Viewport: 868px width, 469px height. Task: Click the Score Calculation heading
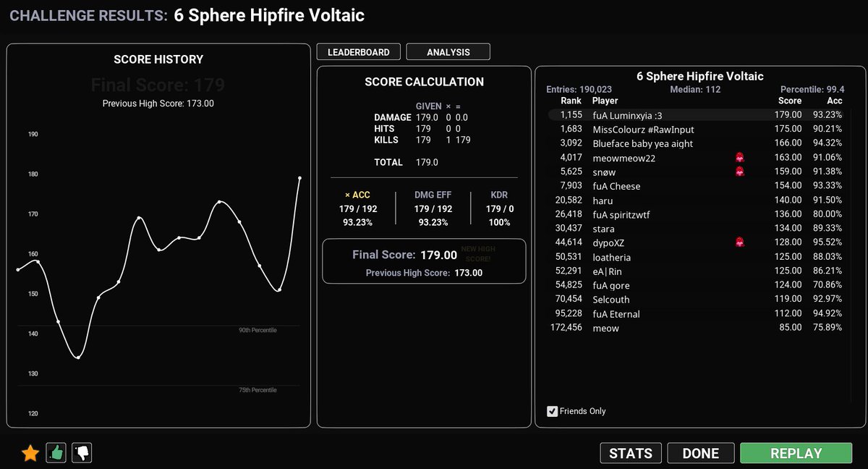pos(425,83)
